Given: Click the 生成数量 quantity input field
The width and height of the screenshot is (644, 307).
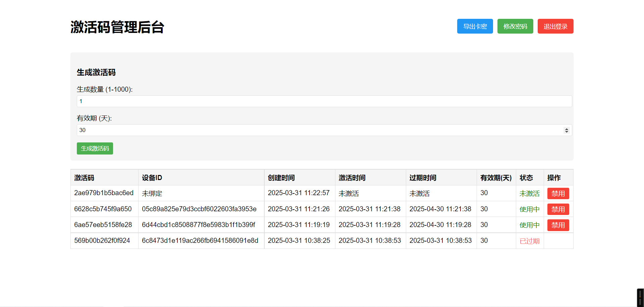Looking at the screenshot, I should click(324, 101).
